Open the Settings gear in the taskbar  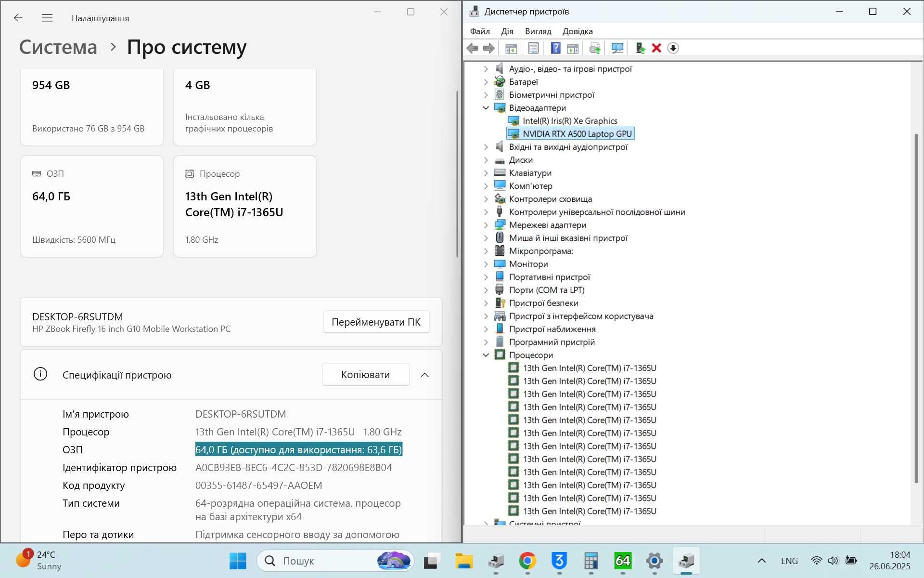[654, 561]
